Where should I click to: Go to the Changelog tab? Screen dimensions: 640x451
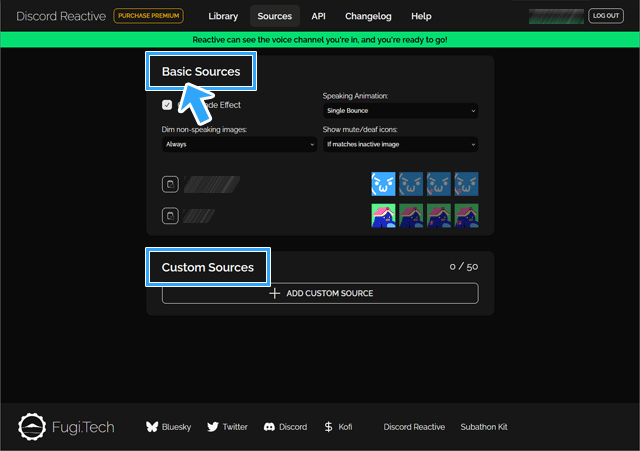[369, 16]
